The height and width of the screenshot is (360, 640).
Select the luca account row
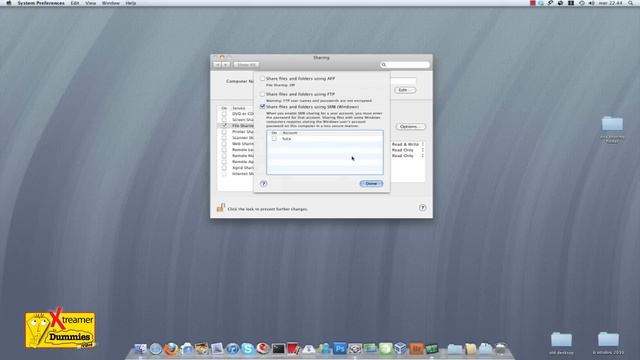pyautogui.click(x=325, y=139)
